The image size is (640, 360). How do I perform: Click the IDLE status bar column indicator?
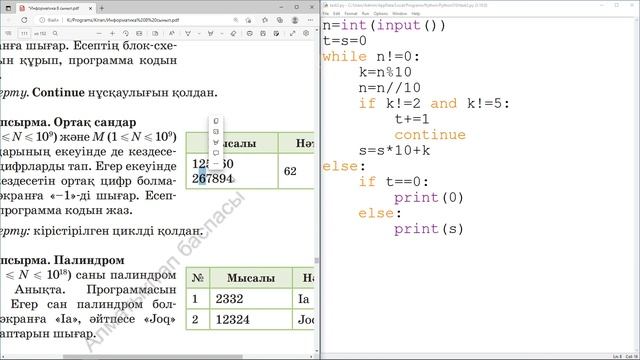tap(631, 357)
